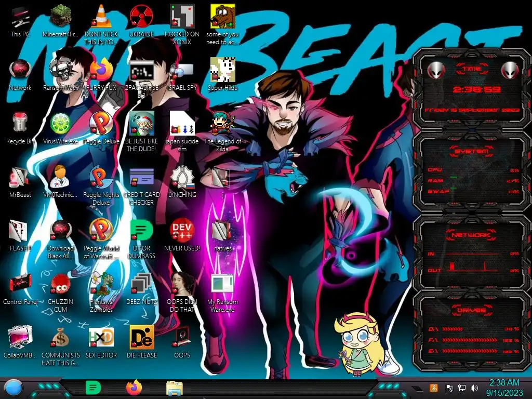Launch Firefox from the taskbar
Image resolution: width=532 pixels, height=399 pixels.
pos(134,388)
